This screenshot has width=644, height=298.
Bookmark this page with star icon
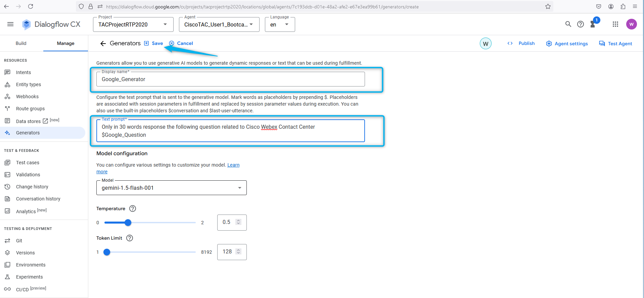tap(548, 6)
